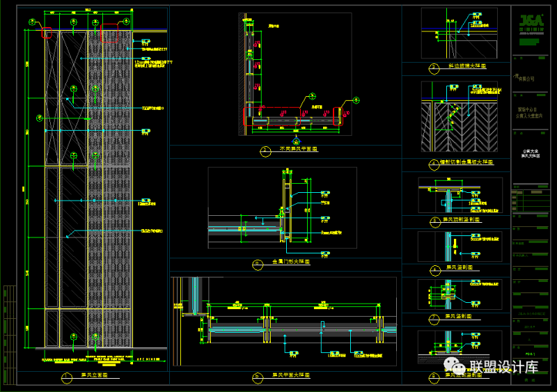Click the 联盟设计库 watermark text

tap(504, 367)
